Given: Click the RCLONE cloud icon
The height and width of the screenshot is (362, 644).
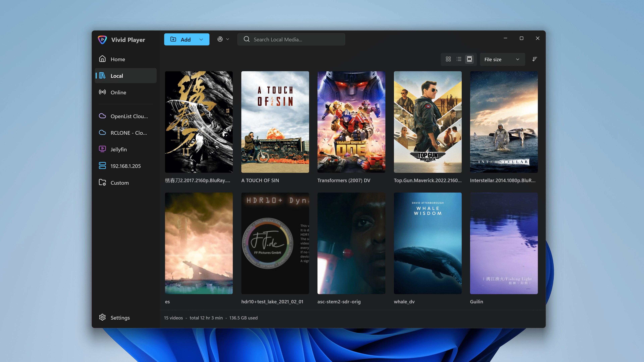Looking at the screenshot, I should (102, 133).
